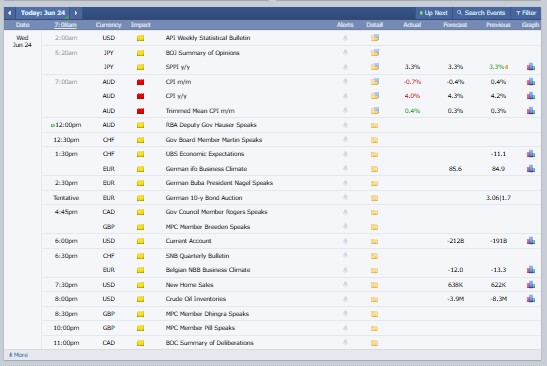Show graph for German ifo Business Climate
The height and width of the screenshot is (366, 547).
(531, 168)
